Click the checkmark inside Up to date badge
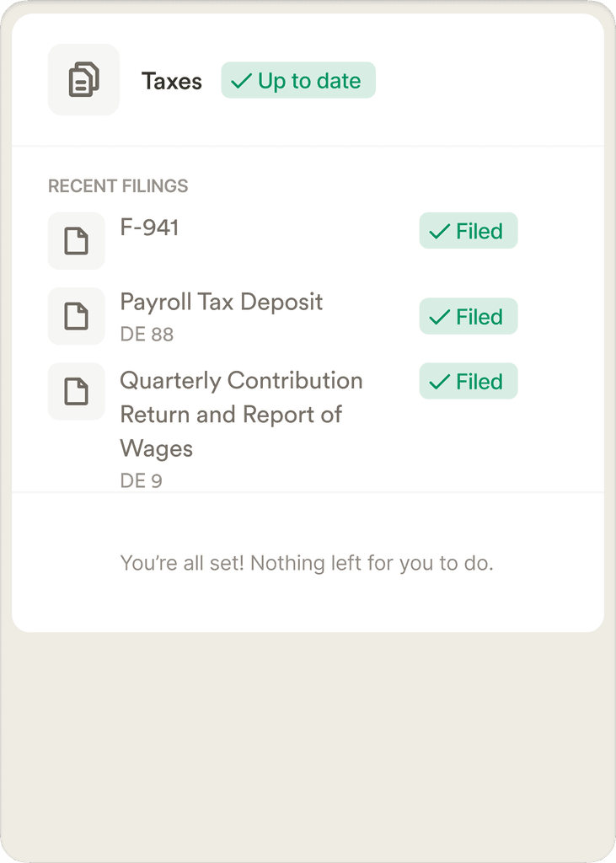 click(241, 82)
